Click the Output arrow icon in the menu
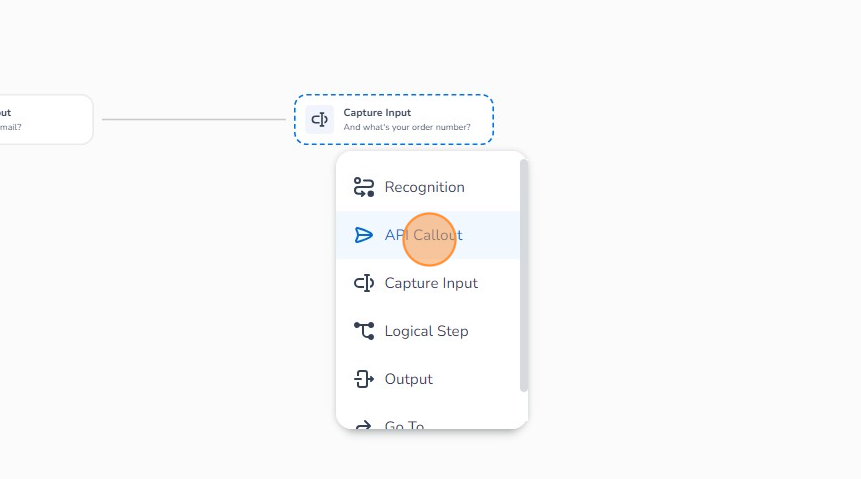Screen dimensions: 861x479 click(364, 379)
